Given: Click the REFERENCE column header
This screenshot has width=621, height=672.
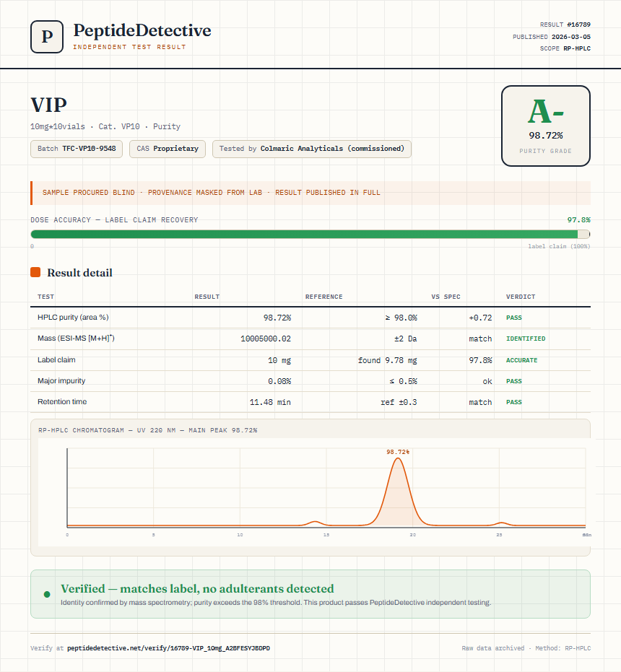Looking at the screenshot, I should tap(323, 297).
